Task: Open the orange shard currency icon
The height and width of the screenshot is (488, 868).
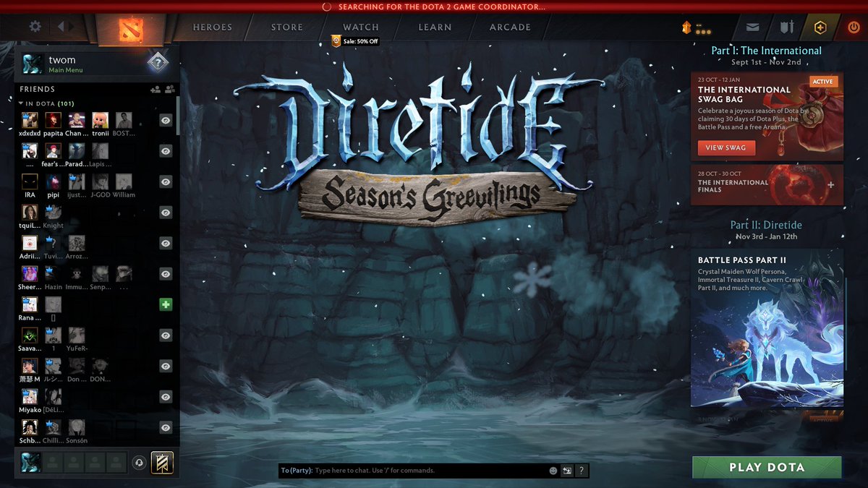Action: (x=686, y=27)
